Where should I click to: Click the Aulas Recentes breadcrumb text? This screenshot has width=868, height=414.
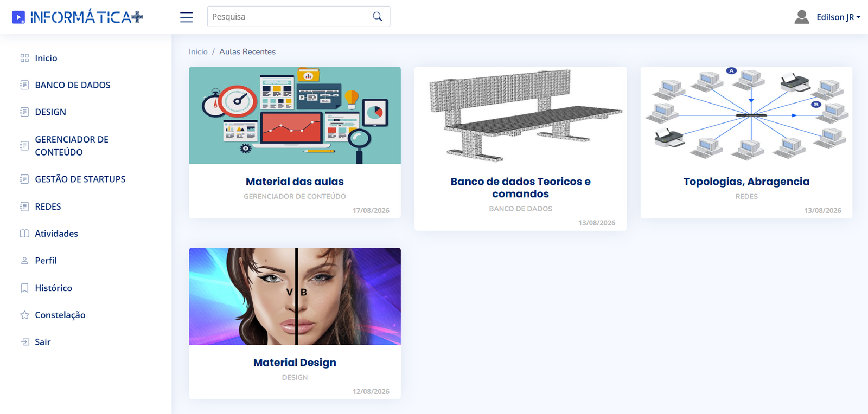[247, 51]
